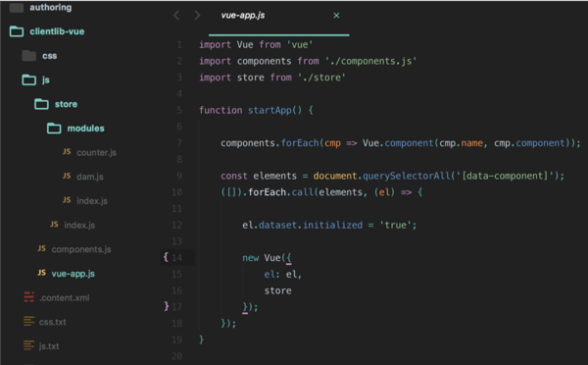588x365 pixels.
Task: Expand the css folder icon
Action: [x=28, y=56]
